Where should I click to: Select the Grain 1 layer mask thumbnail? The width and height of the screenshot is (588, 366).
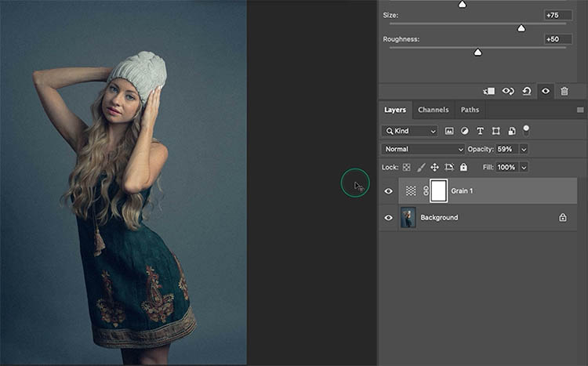439,190
